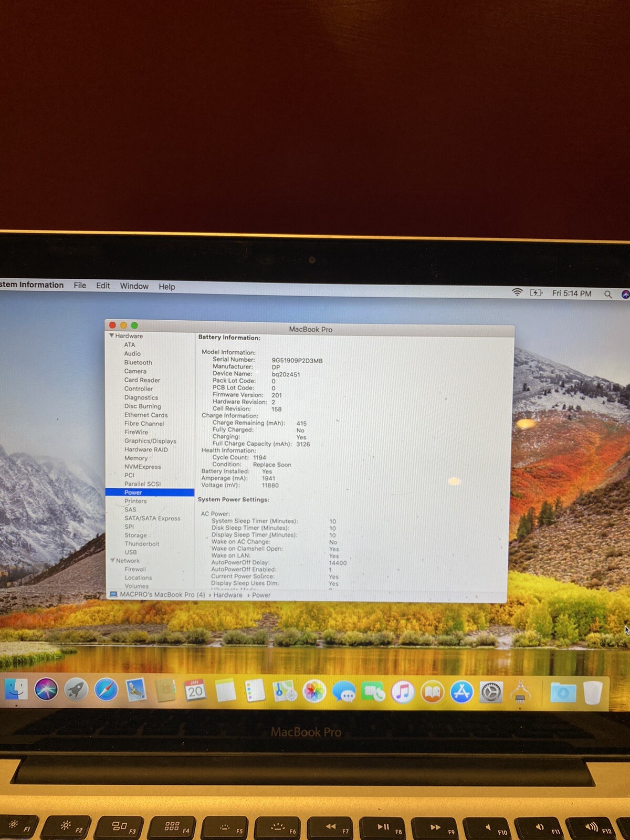Image resolution: width=630 pixels, height=840 pixels.
Task: Select Hardware RAID in the sidebar
Action: coord(146,449)
